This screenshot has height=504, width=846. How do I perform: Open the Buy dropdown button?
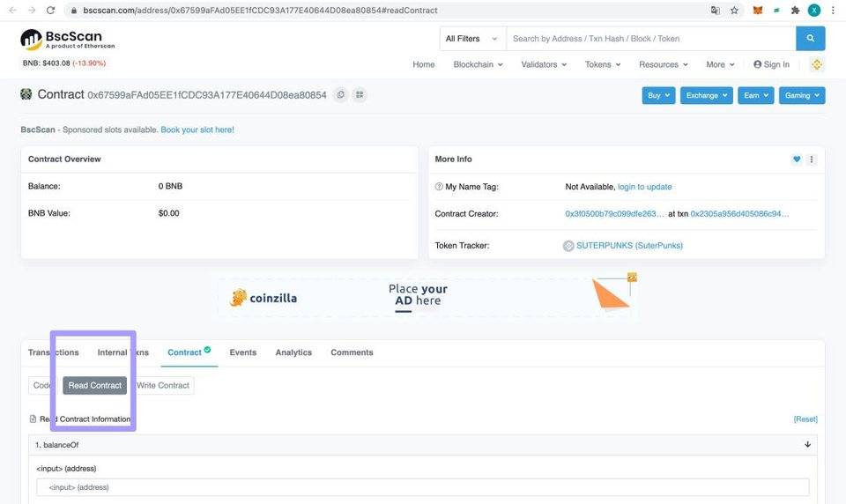pos(658,95)
